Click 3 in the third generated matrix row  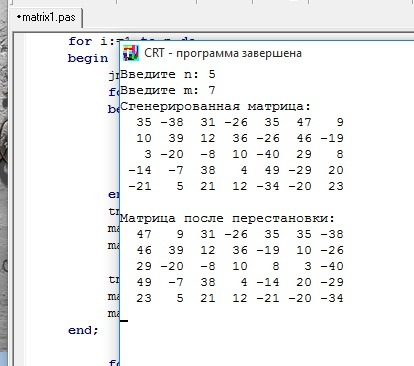coord(148,154)
